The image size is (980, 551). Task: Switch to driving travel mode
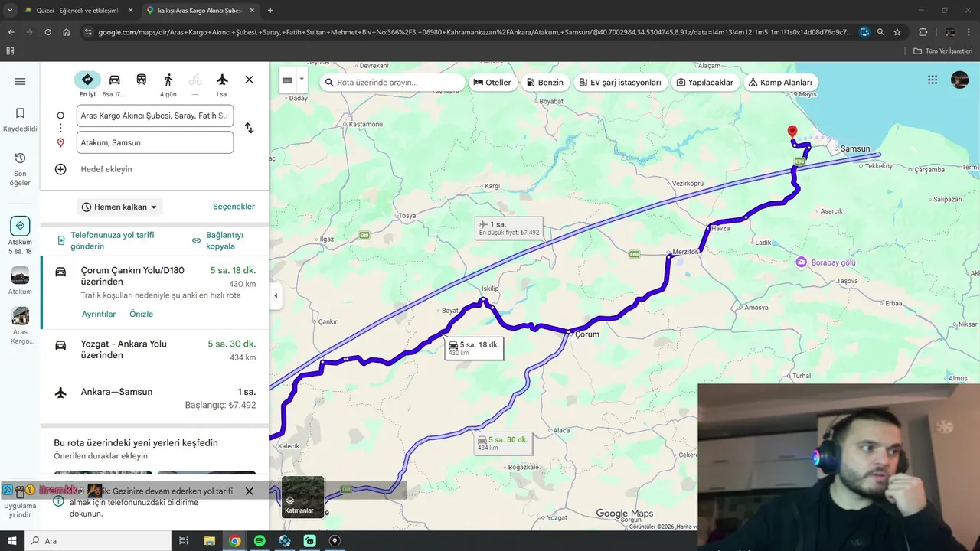point(114,80)
